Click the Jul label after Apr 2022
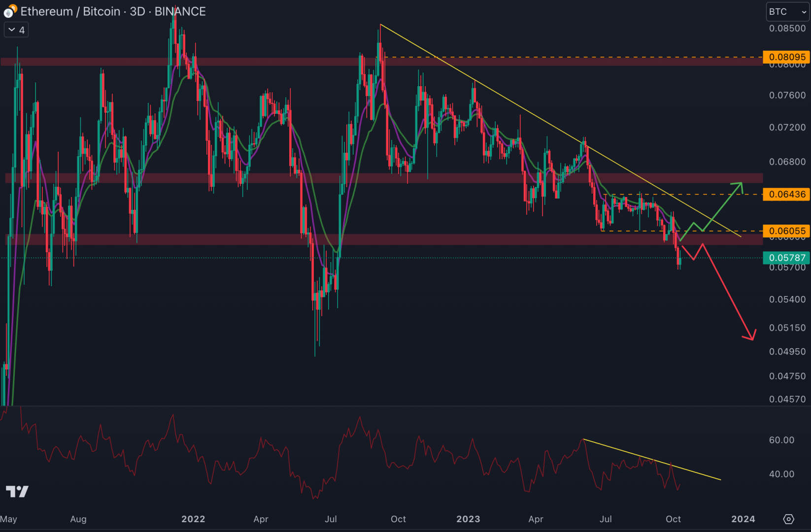Image resolution: width=811 pixels, height=532 pixels. coord(331,519)
